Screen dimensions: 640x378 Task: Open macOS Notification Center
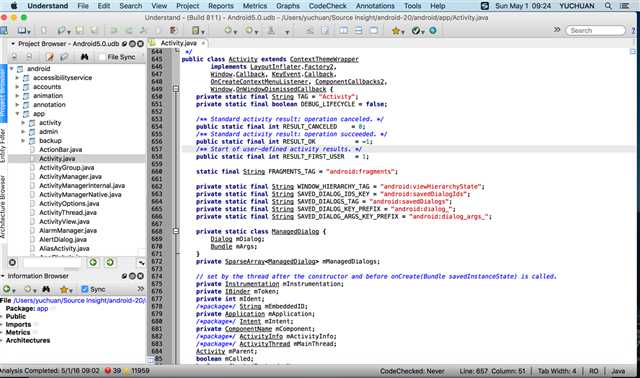pyautogui.click(x=624, y=6)
